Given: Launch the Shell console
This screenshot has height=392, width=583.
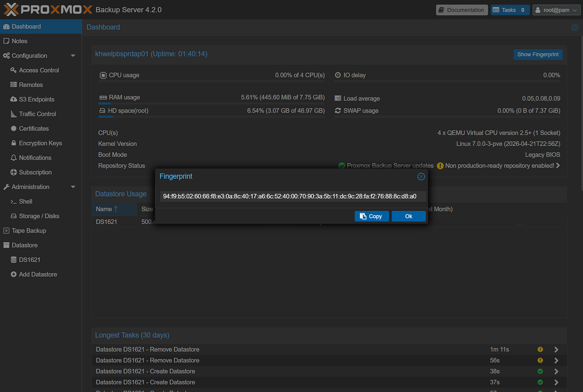Looking at the screenshot, I should click(41, 202).
